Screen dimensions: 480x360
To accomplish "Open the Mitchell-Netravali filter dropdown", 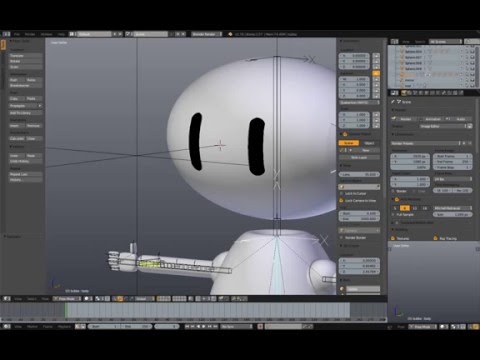I will point(453,208).
